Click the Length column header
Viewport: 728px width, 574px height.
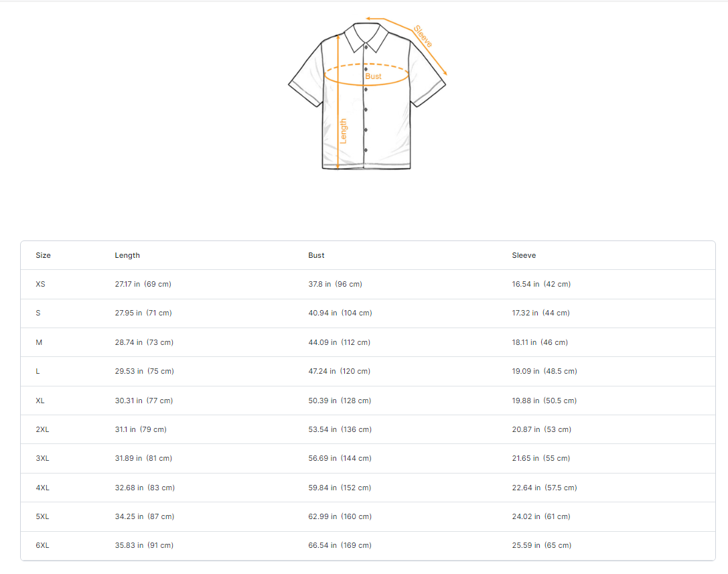point(127,255)
